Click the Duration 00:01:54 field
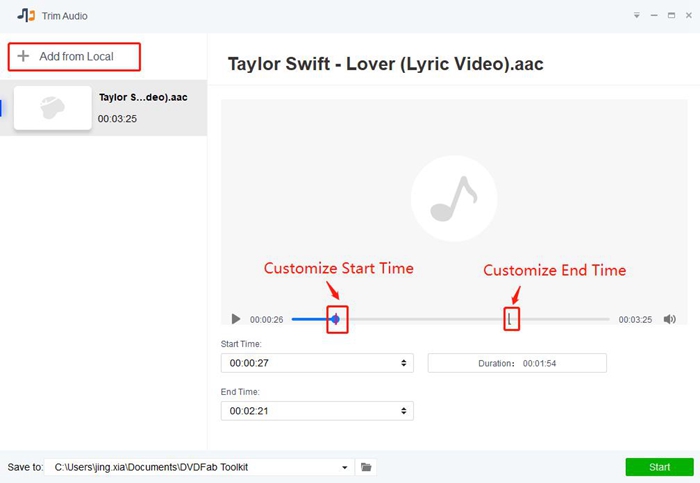The height and width of the screenshot is (483, 700). [517, 363]
